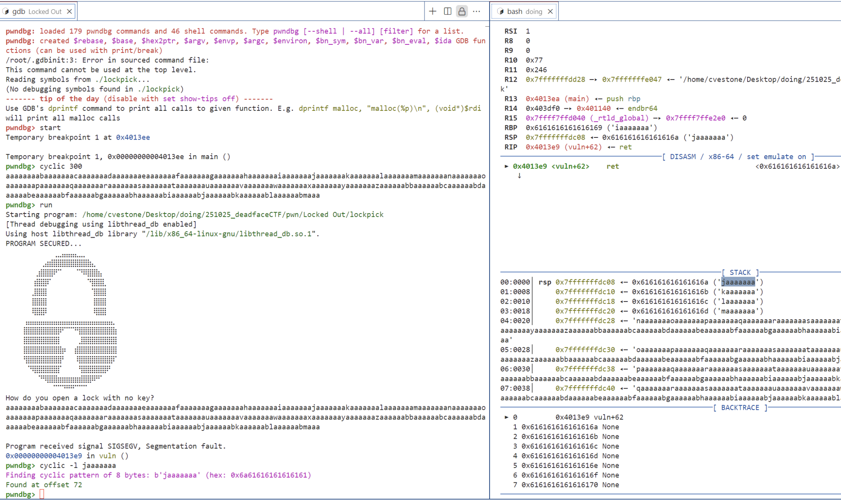841x504 pixels.
Task: Click the down arrow below ret instruction
Action: pyautogui.click(x=519, y=175)
